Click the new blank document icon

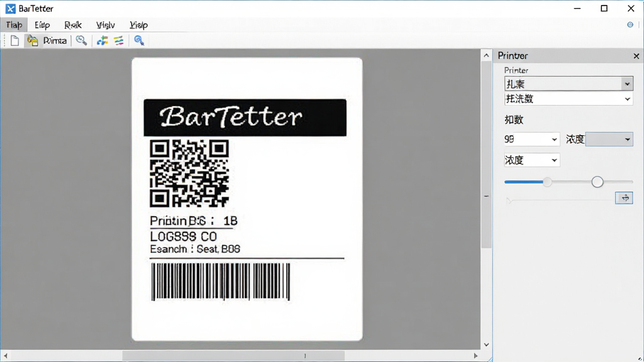click(x=15, y=41)
